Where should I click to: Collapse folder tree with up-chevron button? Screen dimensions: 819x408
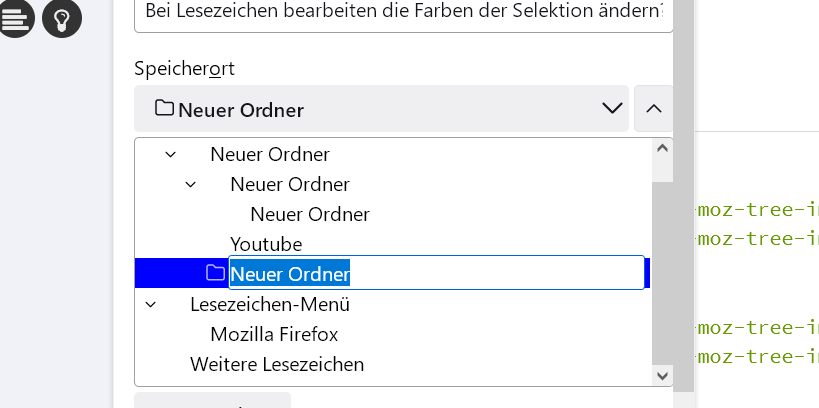click(654, 108)
